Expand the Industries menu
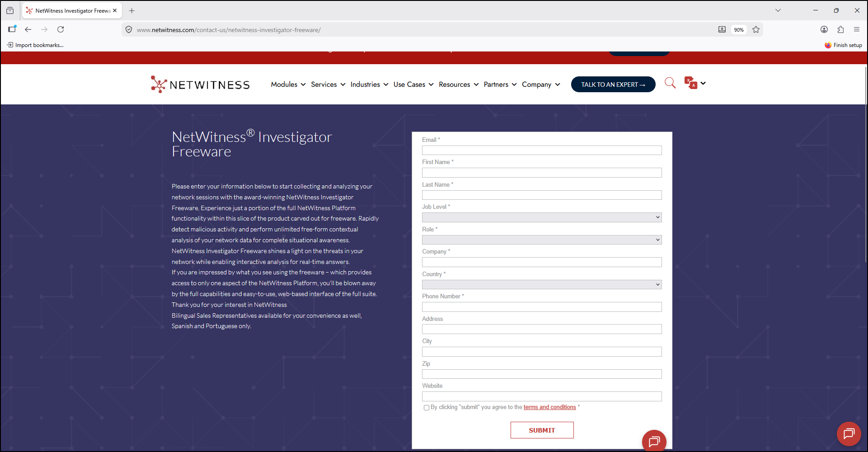Image resolution: width=868 pixels, height=452 pixels. [x=369, y=85]
